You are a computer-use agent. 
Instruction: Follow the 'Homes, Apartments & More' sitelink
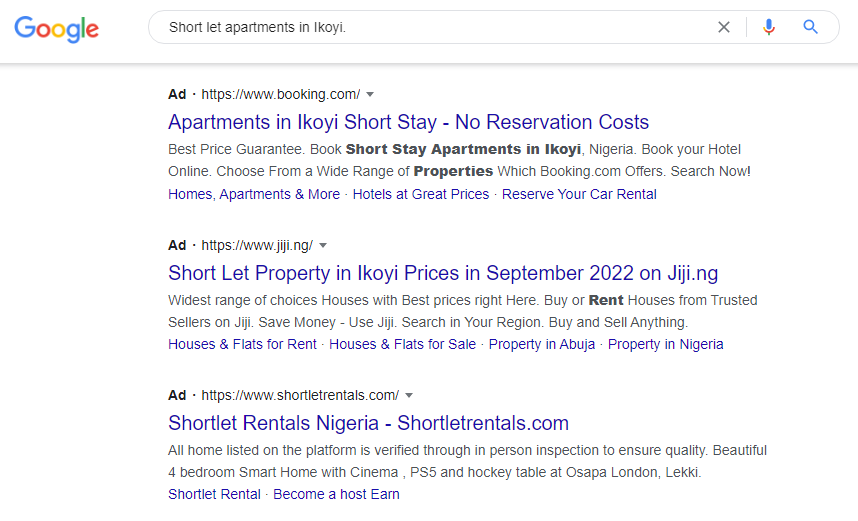pos(254,194)
